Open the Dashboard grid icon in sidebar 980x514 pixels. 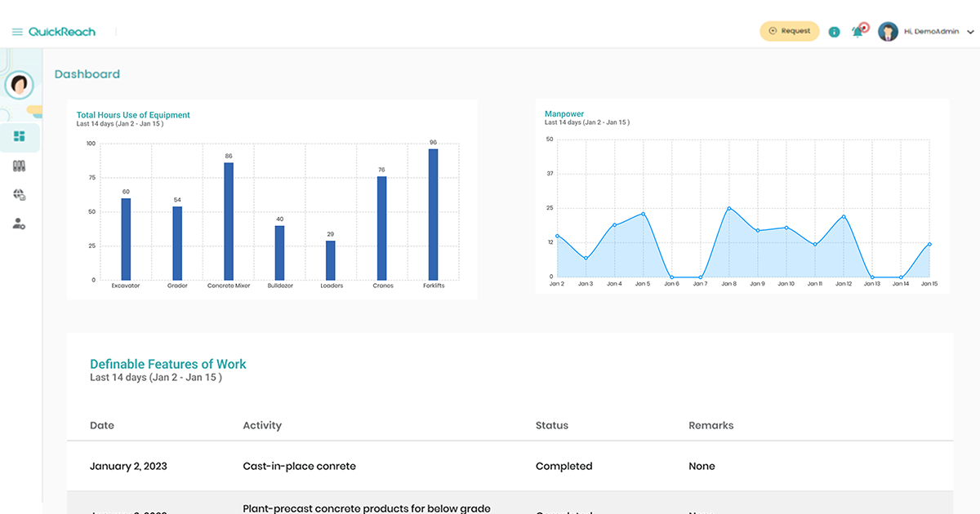20,137
